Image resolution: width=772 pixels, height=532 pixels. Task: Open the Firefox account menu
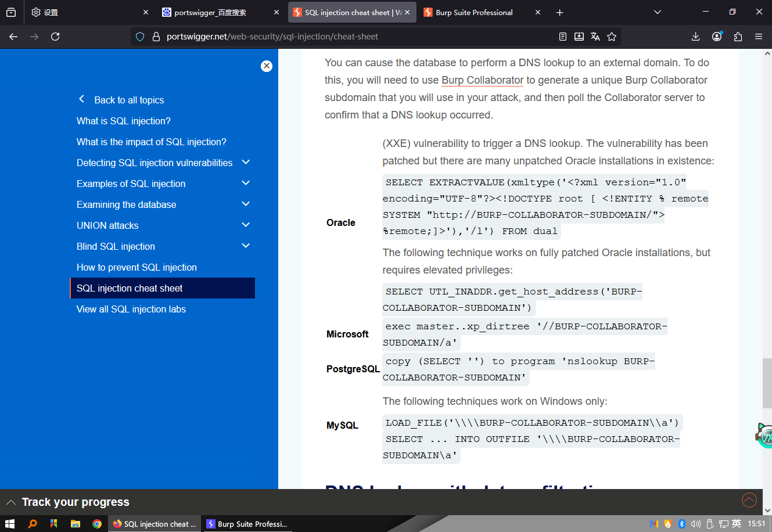point(717,37)
